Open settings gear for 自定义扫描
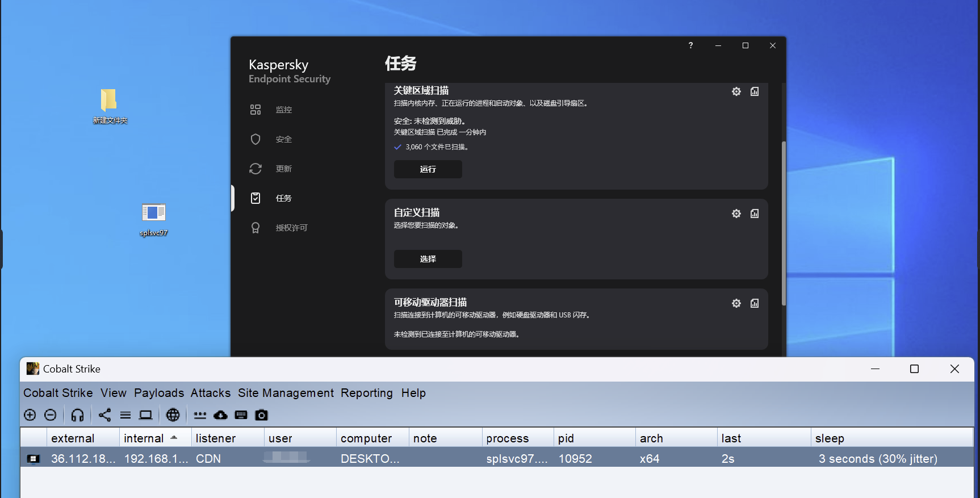 pyautogui.click(x=736, y=214)
